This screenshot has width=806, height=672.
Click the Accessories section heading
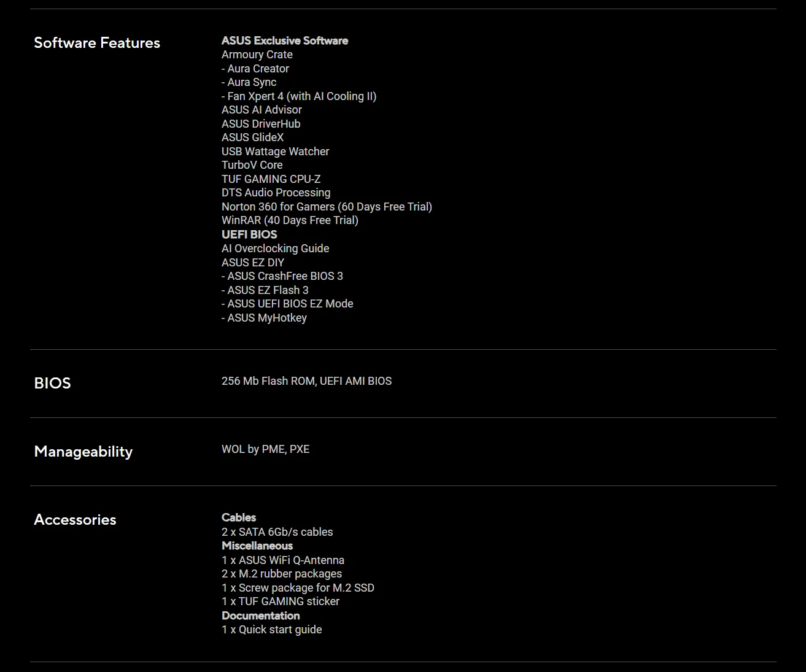tap(75, 520)
